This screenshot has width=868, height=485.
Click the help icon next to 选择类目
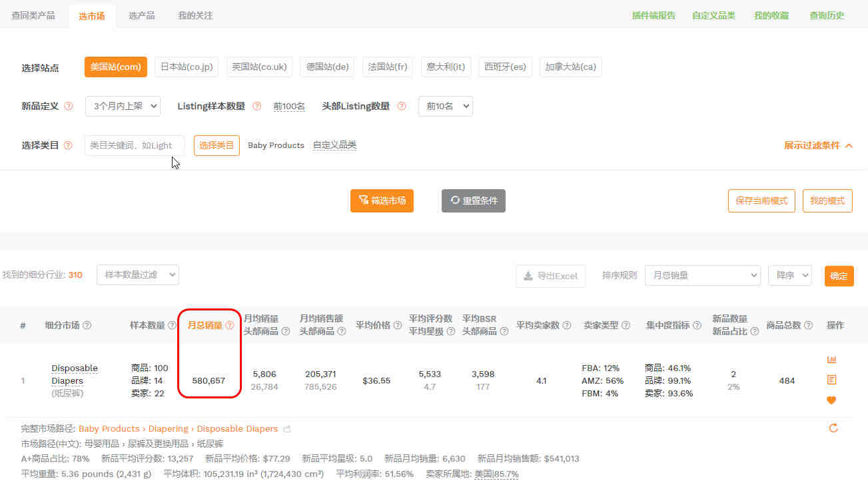68,145
